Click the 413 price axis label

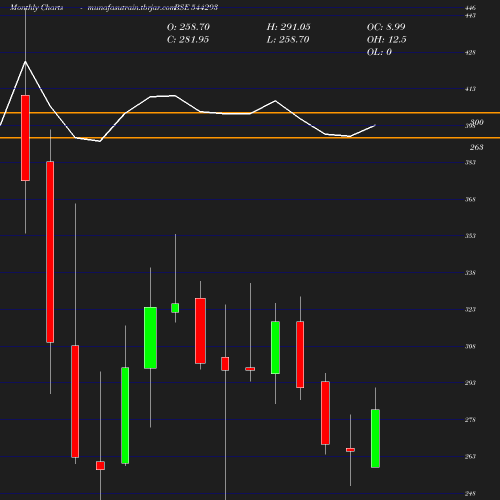[x=470, y=89]
